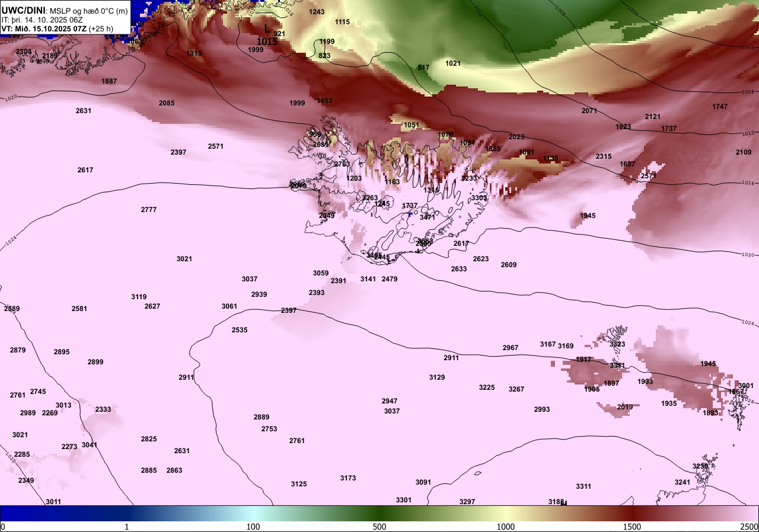Click the map value 2019
This screenshot has width=759, height=532.
(x=625, y=407)
